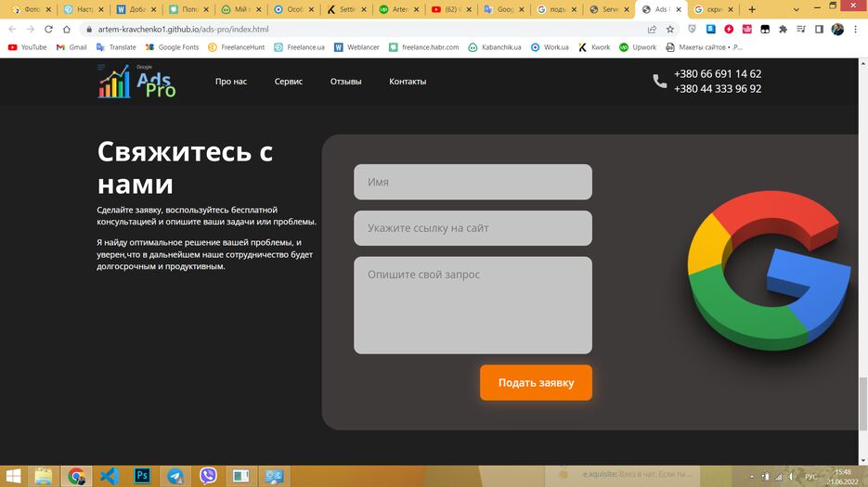This screenshot has height=487, width=868.
Task: Switch to the Google скри tab
Action: coord(712,9)
